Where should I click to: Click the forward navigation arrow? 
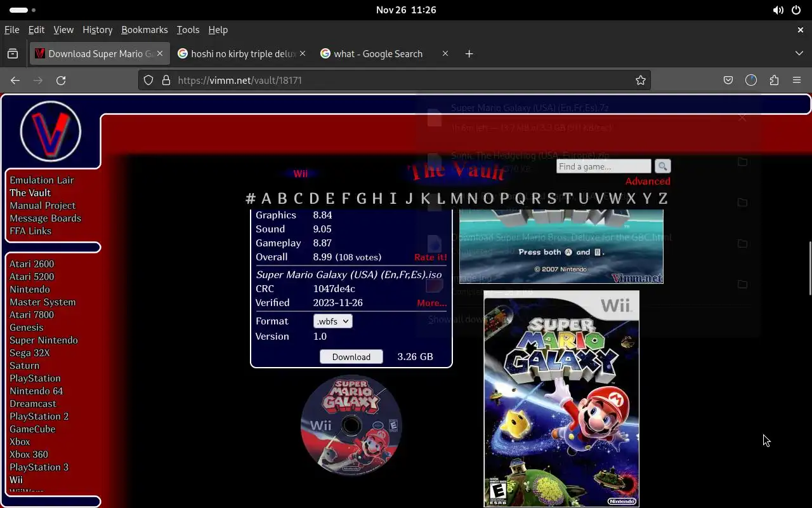click(x=38, y=80)
